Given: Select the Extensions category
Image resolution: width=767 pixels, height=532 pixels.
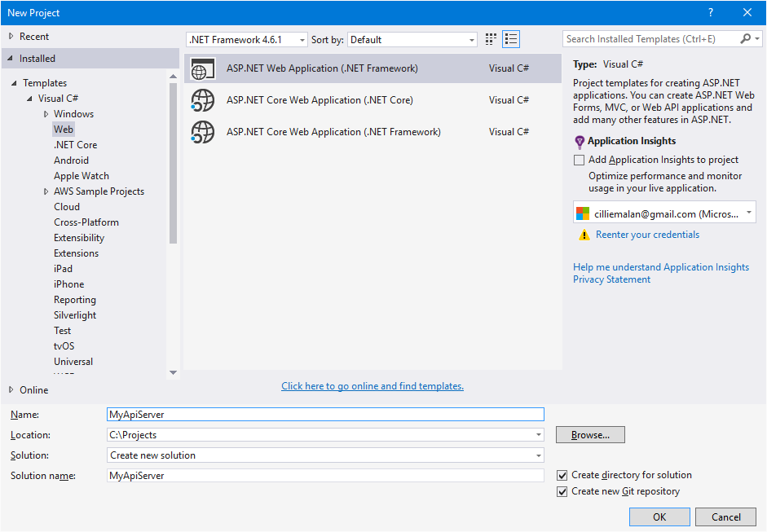Looking at the screenshot, I should [x=76, y=253].
